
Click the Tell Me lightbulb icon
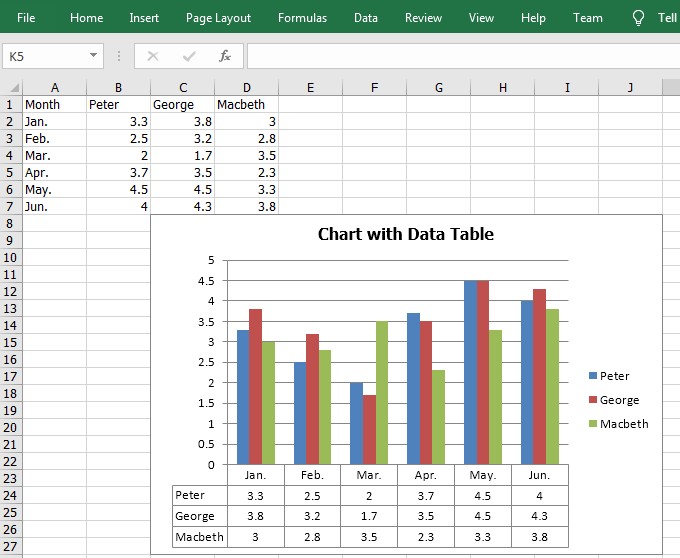pos(638,18)
